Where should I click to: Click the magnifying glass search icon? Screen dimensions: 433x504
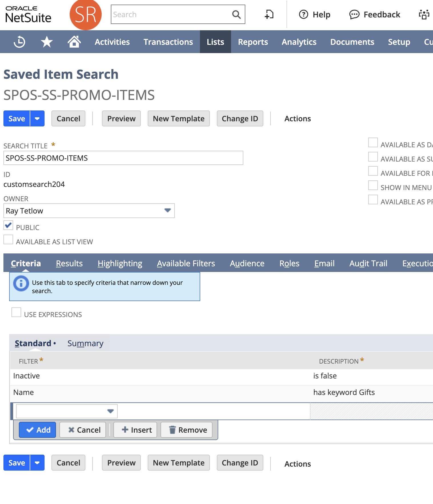tap(236, 14)
